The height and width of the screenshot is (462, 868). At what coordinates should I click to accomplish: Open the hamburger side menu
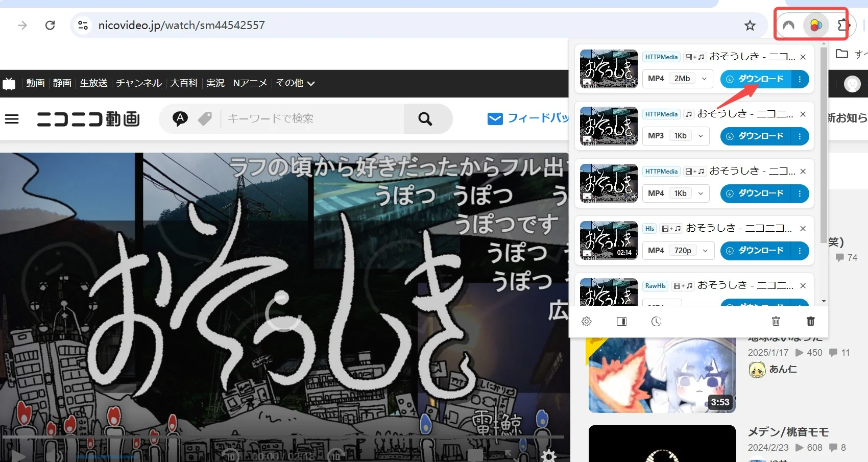click(12, 119)
